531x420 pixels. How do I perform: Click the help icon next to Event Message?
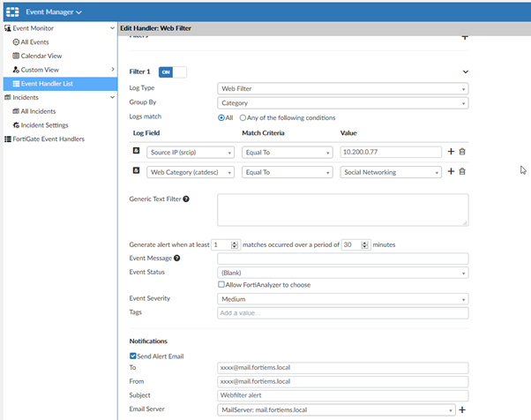[x=177, y=258]
